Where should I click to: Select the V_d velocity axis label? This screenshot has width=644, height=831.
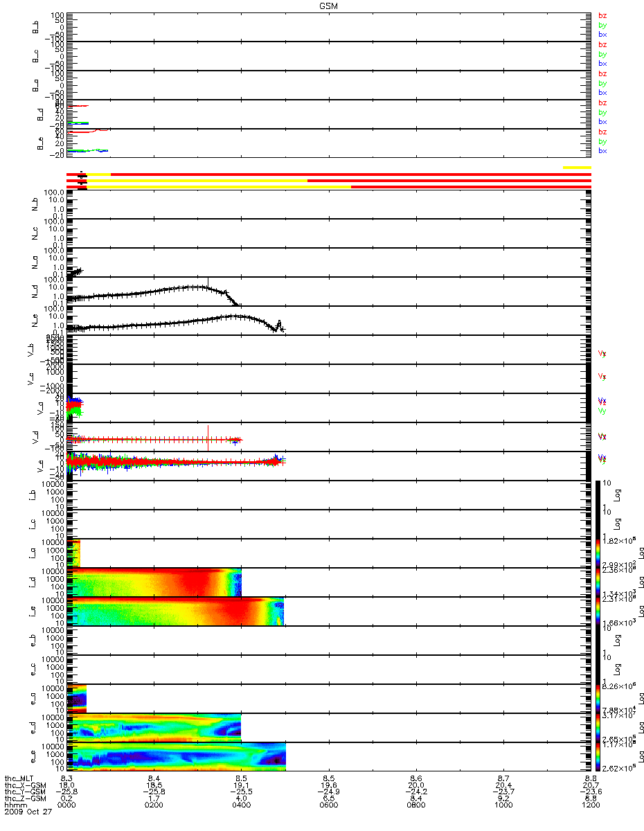pyautogui.click(x=35, y=436)
